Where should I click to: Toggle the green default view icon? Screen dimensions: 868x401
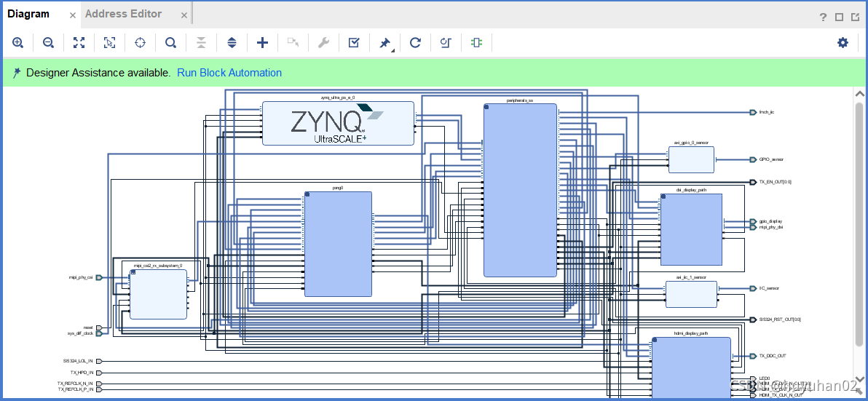476,43
